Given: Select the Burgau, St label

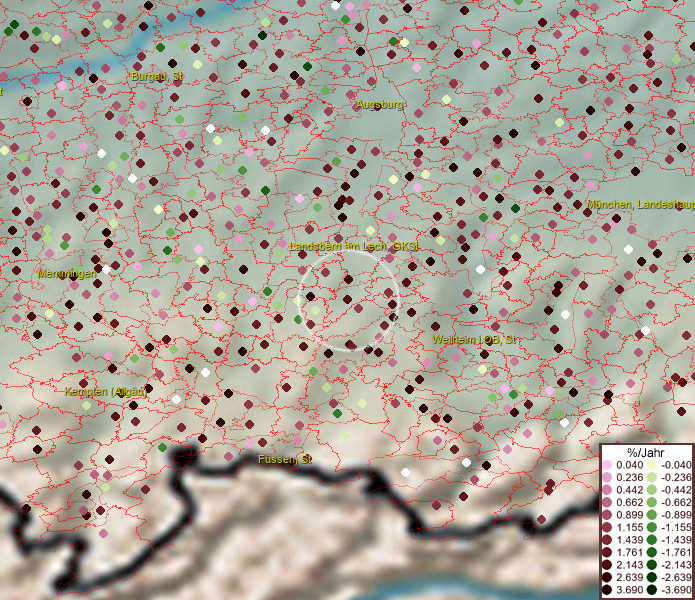Looking at the screenshot, I should (157, 76).
